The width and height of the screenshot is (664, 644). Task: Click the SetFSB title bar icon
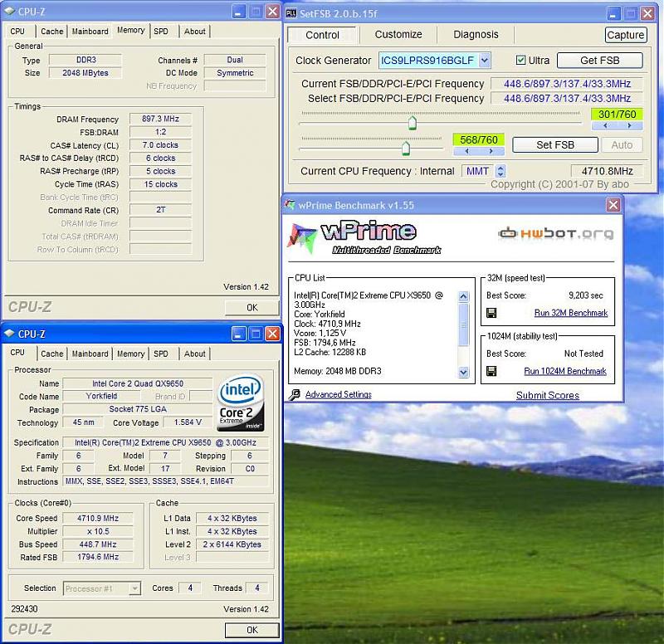291,13
